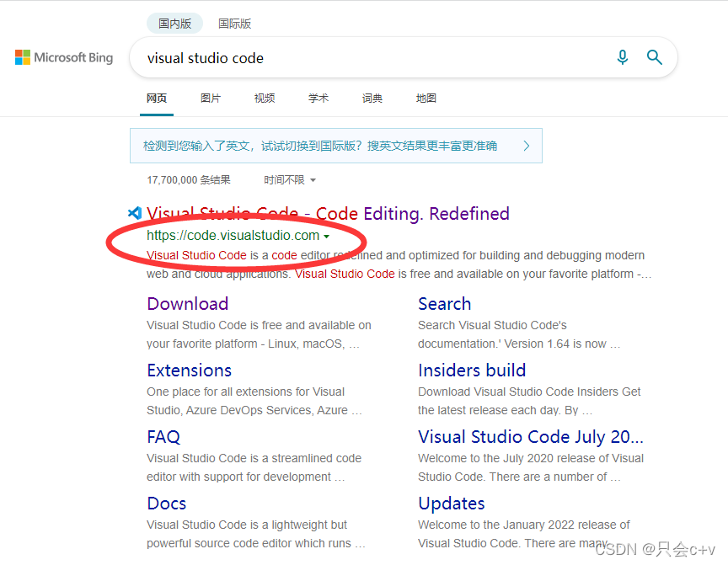Click the snippet 'Search Visual Studio Code's'

tap(492, 325)
